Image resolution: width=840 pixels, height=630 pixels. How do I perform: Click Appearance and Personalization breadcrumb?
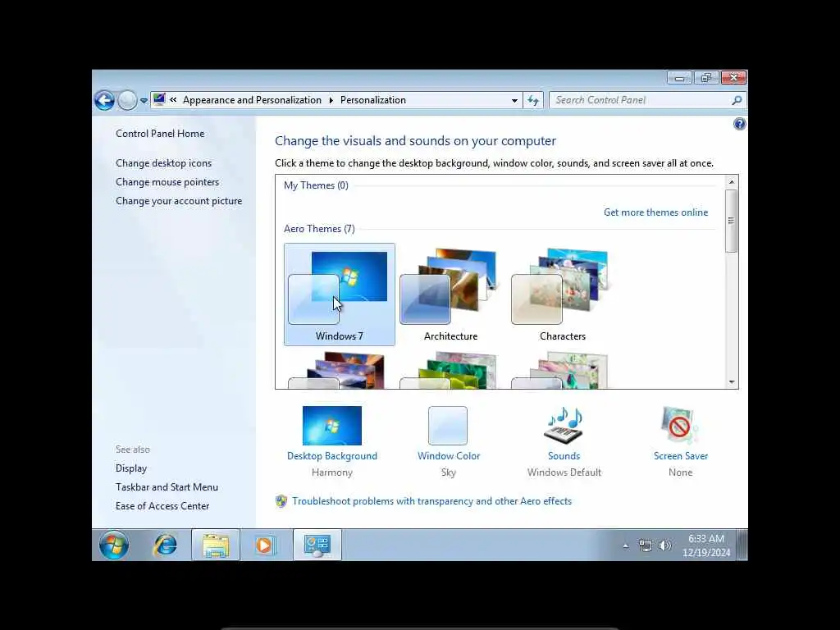point(253,100)
